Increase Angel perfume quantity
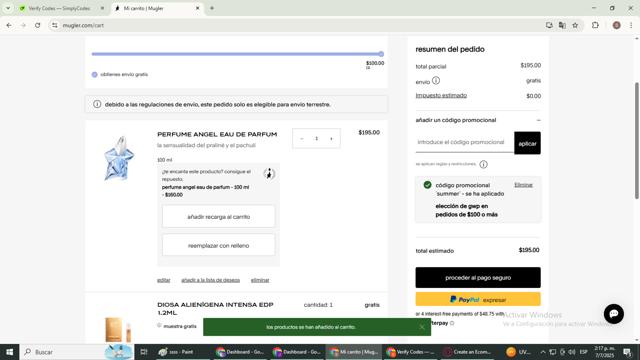Screen dimensions: 640x360 [331, 139]
